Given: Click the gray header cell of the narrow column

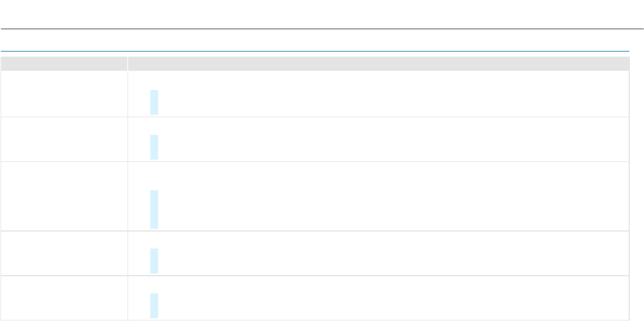Looking at the screenshot, I should (64, 63).
